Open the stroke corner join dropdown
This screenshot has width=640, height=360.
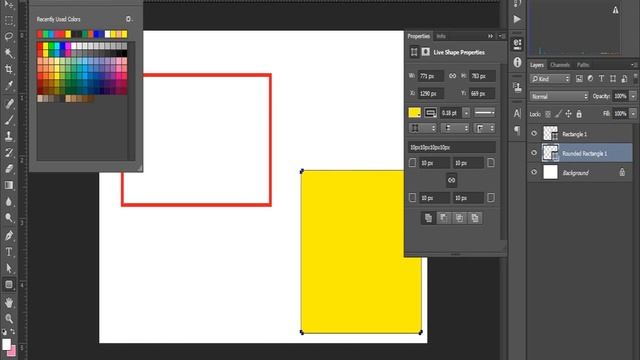click(x=484, y=128)
